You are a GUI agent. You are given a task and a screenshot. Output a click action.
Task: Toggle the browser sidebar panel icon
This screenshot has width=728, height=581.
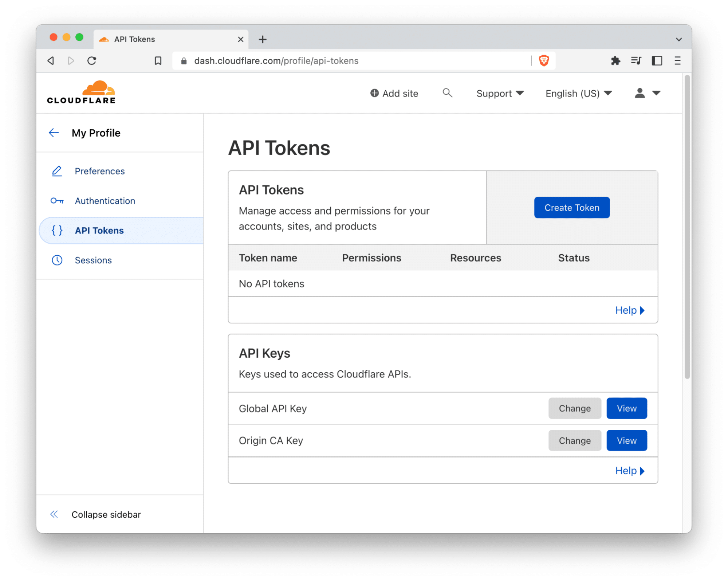coord(657,60)
